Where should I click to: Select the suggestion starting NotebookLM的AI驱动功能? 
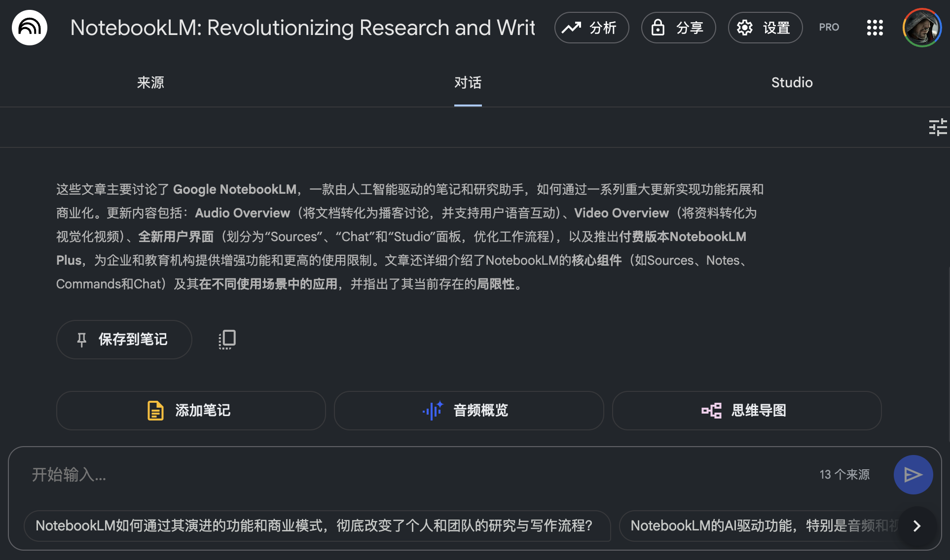[x=760, y=526]
